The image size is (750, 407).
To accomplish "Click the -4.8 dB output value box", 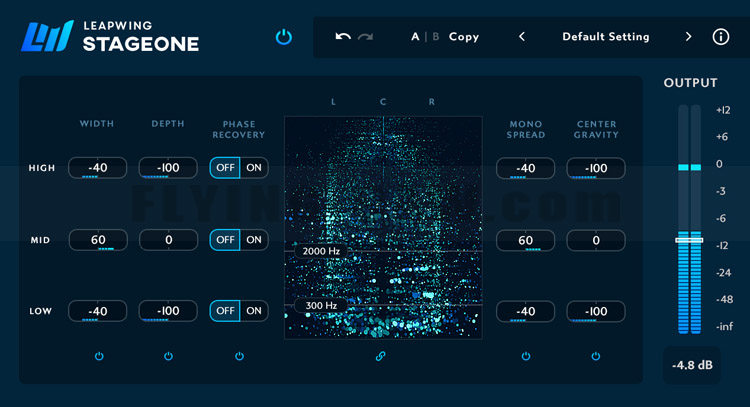I will [692, 365].
